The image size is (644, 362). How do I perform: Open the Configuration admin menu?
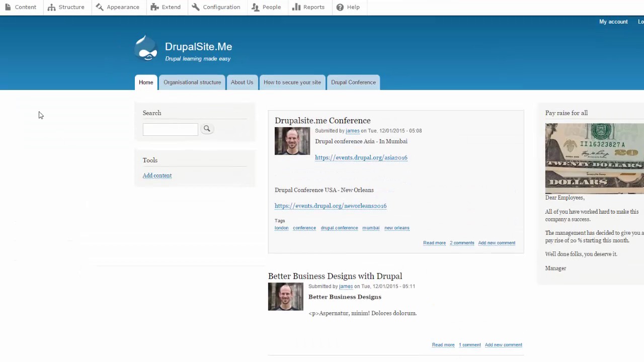click(x=216, y=7)
